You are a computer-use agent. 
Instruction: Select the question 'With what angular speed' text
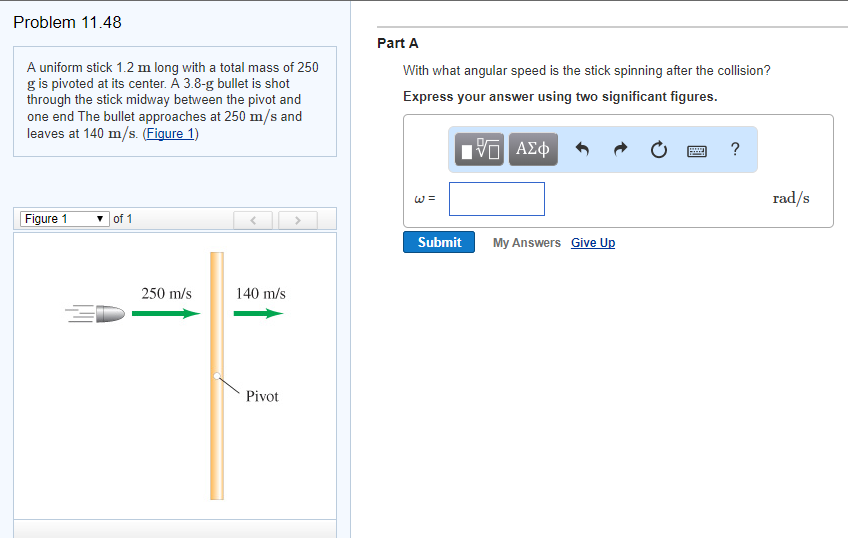587,71
